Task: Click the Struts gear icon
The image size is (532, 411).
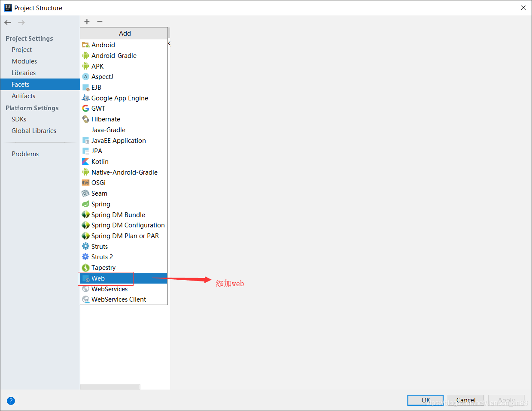Action: (x=85, y=246)
